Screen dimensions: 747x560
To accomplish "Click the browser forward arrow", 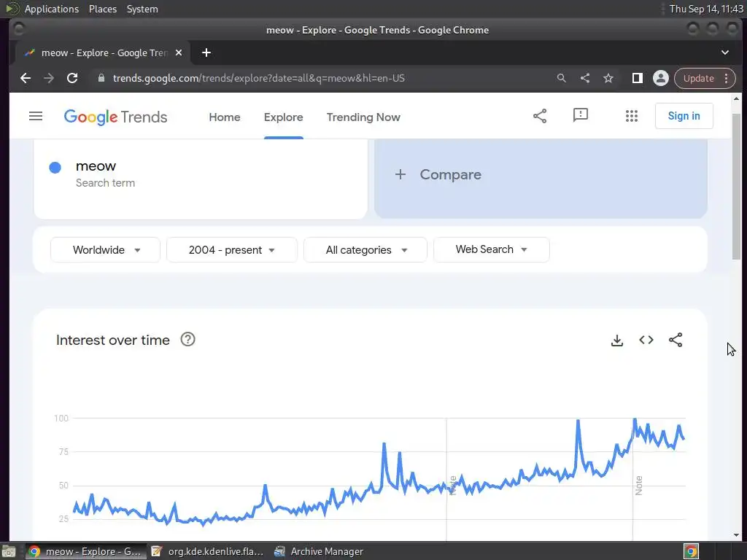I will tap(49, 78).
